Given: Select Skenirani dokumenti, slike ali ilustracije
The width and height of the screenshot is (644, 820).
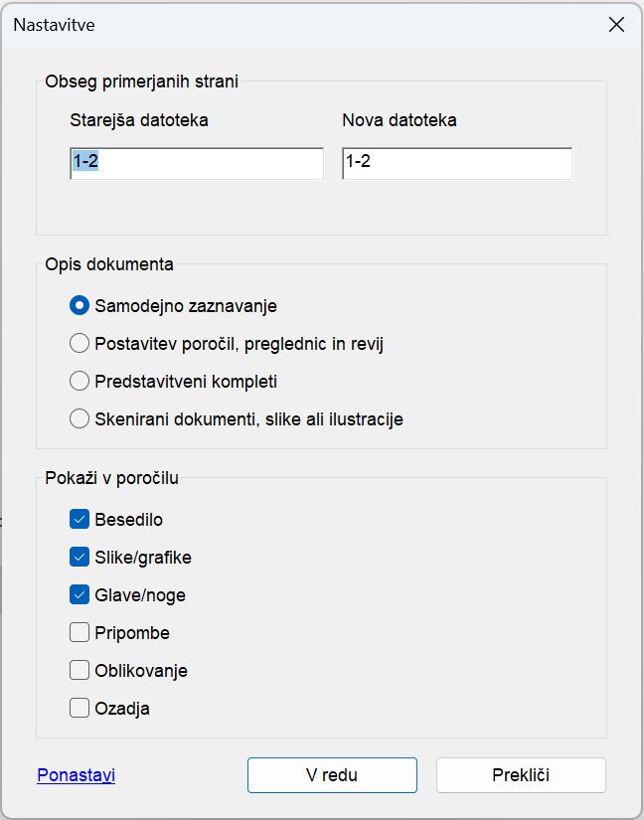Looking at the screenshot, I should (x=80, y=419).
